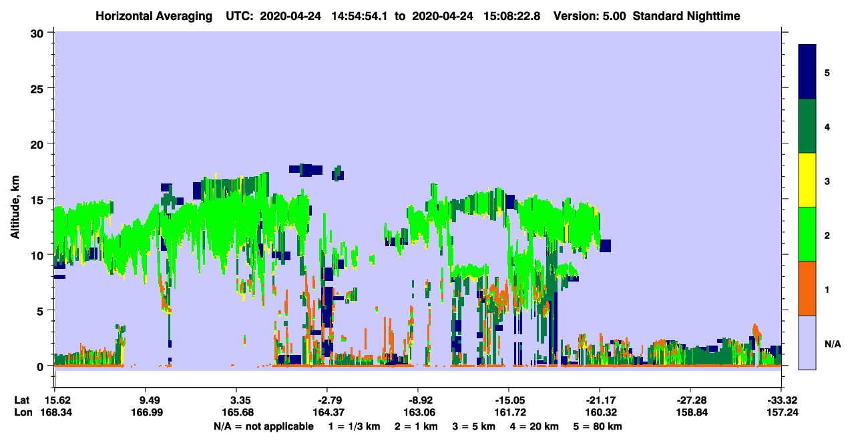The height and width of the screenshot is (445, 868).
Task: Click the yellow colorbar segment labeled 3
Action: tap(807, 180)
